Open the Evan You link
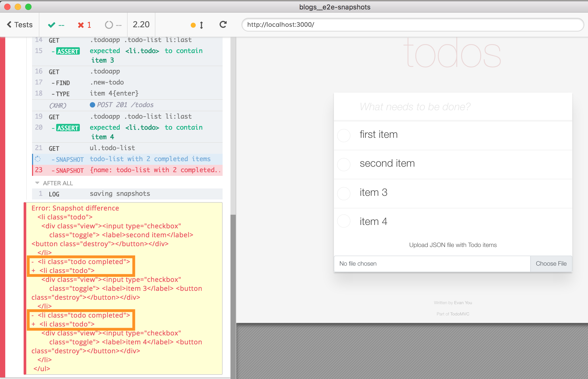The width and height of the screenshot is (588, 379). pos(463,303)
